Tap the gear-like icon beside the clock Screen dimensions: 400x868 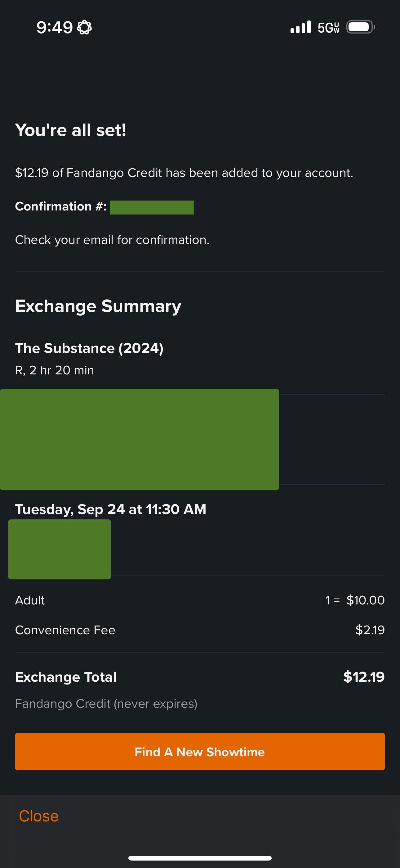pyautogui.click(x=84, y=27)
